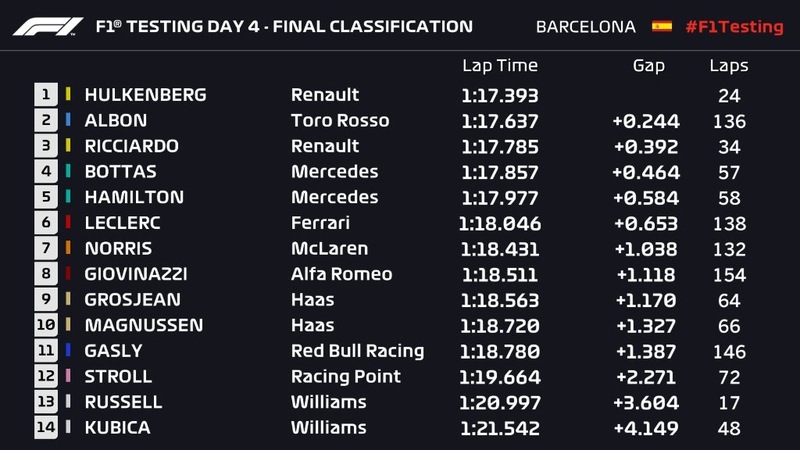Select the Gap column header
This screenshot has width=800, height=450.
coord(649,66)
